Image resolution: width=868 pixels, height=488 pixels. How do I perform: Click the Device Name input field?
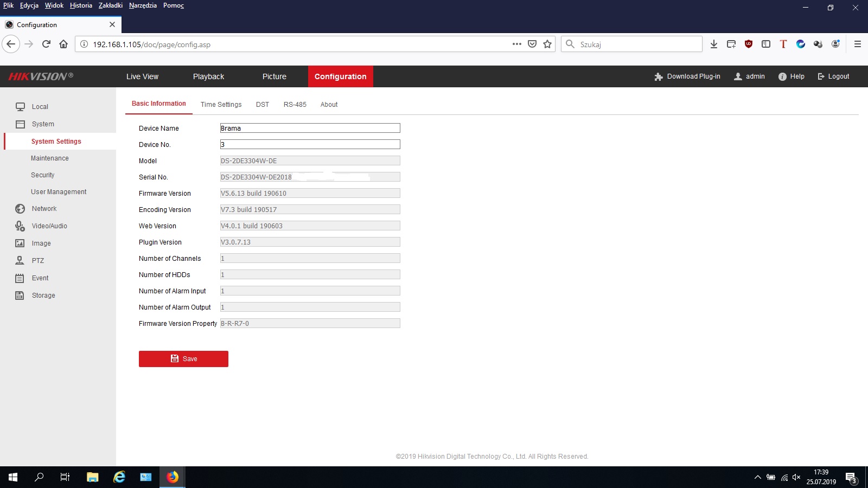pos(310,129)
